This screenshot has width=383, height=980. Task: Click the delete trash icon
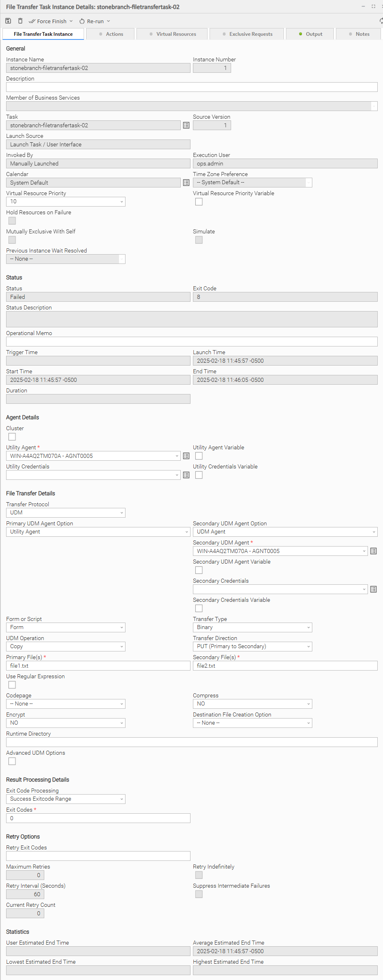tap(20, 21)
